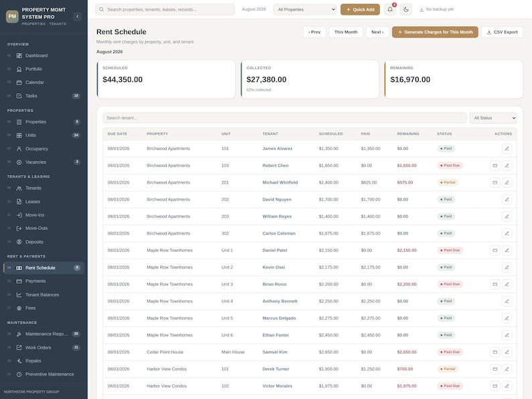The height and width of the screenshot is (399, 532).
Task: Open the All Status filter dropdown
Action: [x=493, y=118]
